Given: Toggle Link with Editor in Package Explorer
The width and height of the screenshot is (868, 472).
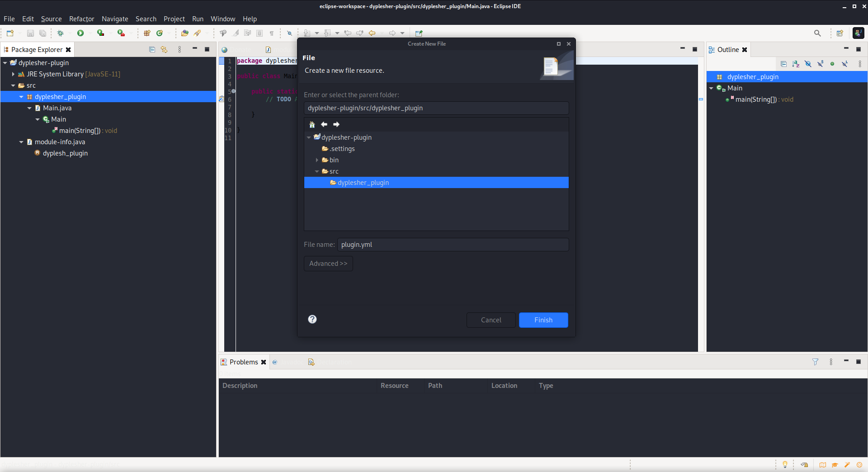Looking at the screenshot, I should coord(164,50).
